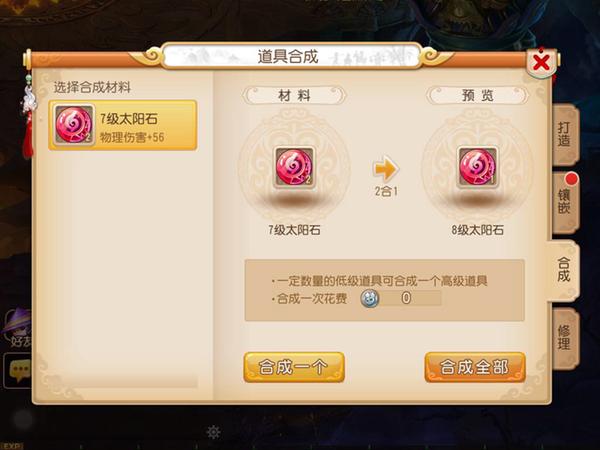The image size is (600, 450).
Task: Open the settings gear at bottom
Action: click(x=213, y=432)
